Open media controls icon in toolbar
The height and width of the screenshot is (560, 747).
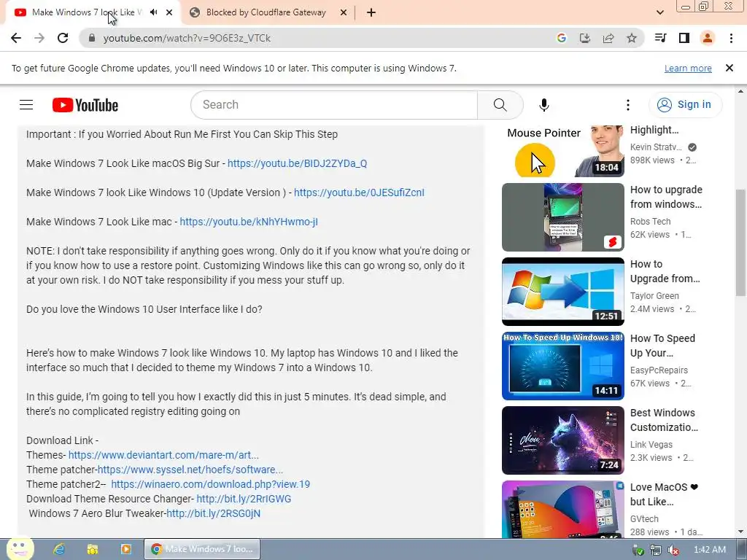click(660, 38)
